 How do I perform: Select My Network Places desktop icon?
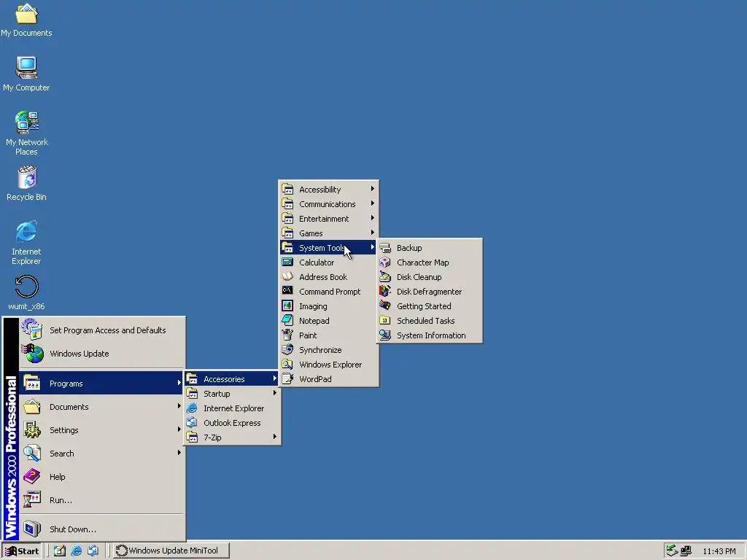click(27, 133)
